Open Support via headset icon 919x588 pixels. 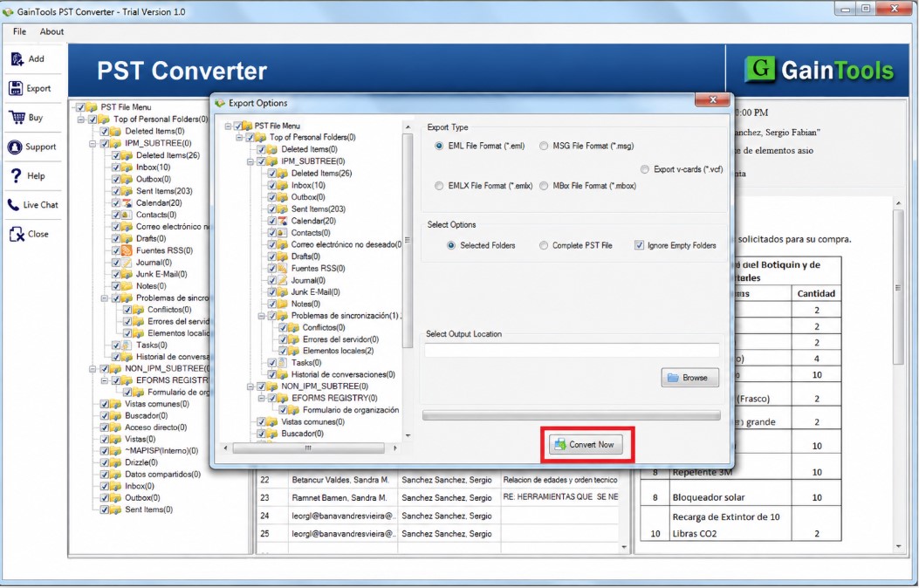(15, 147)
